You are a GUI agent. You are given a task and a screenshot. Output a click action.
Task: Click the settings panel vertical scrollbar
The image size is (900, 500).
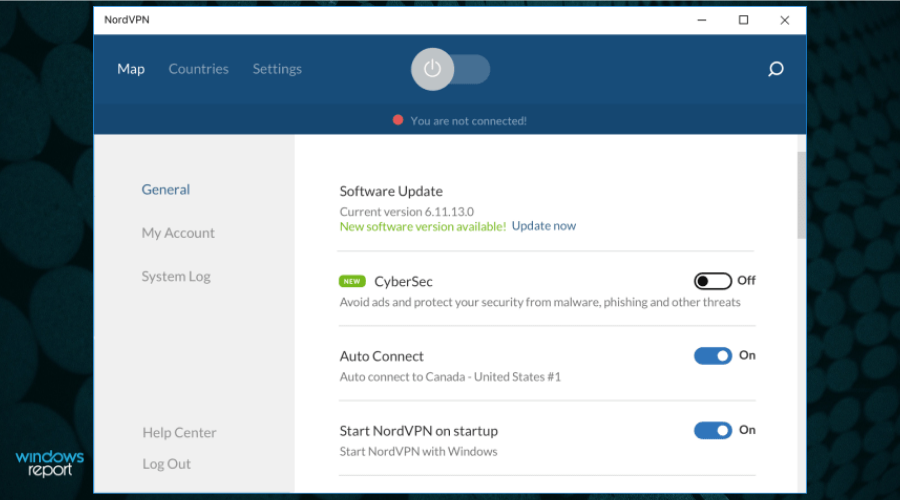point(801,195)
